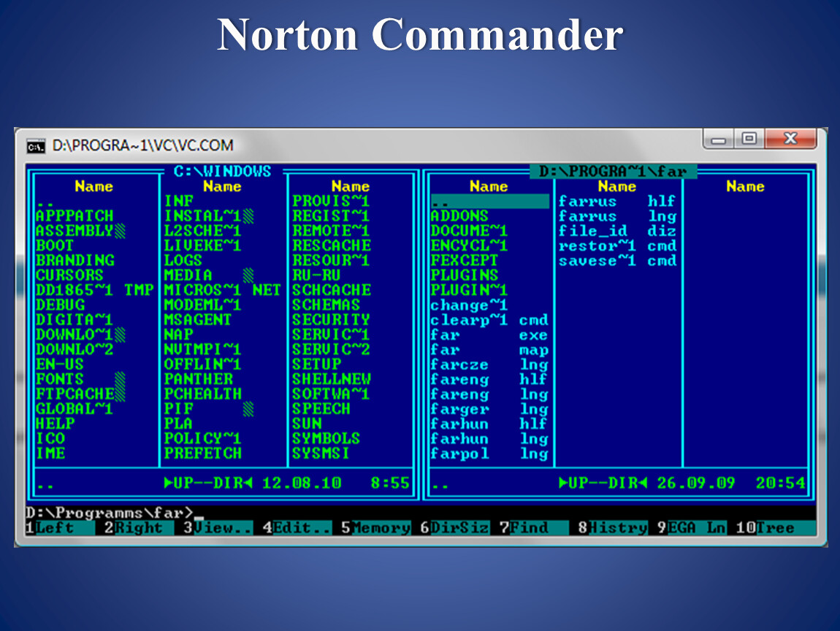Viewport: 840px width, 631px height.
Task: Select the ASSEMBLY folder
Action: pyautogui.click(x=75, y=231)
